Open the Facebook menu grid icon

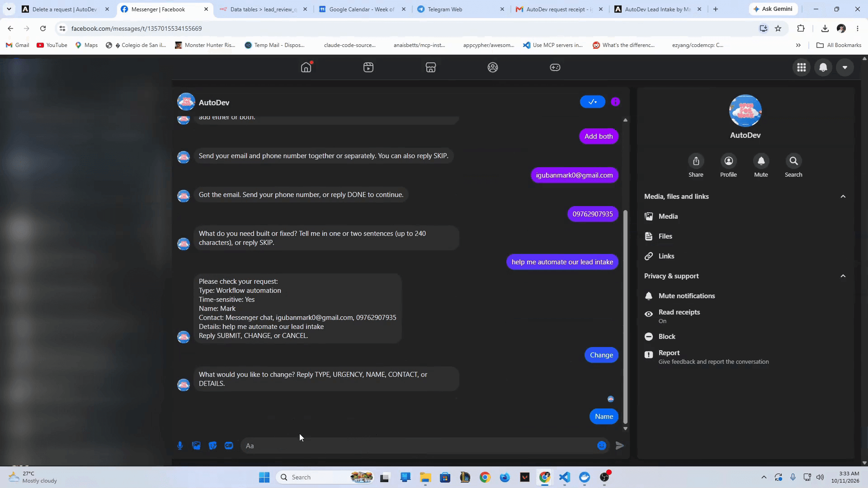(x=802, y=67)
